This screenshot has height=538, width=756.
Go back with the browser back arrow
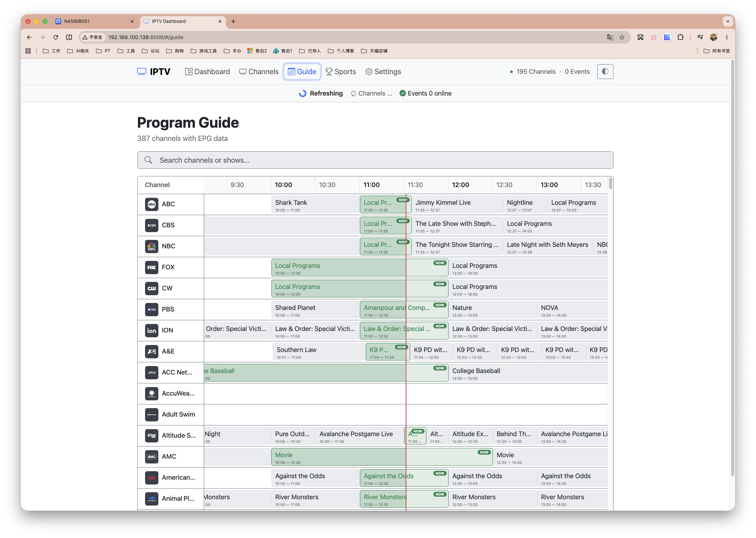pos(29,37)
